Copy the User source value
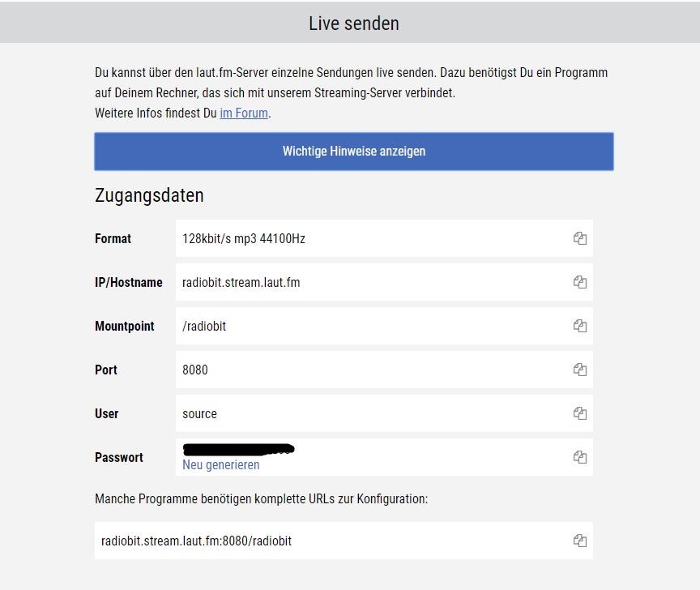 click(x=580, y=413)
